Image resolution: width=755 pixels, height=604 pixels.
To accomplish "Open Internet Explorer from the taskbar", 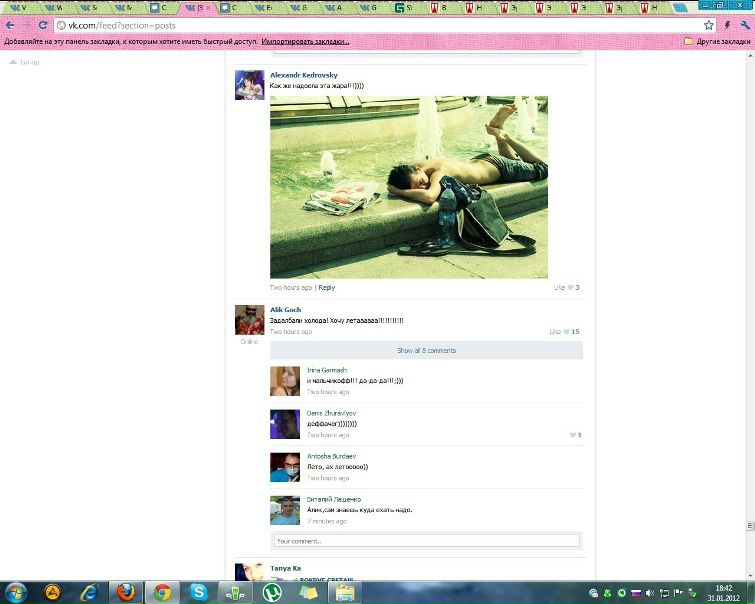I will pyautogui.click(x=89, y=592).
